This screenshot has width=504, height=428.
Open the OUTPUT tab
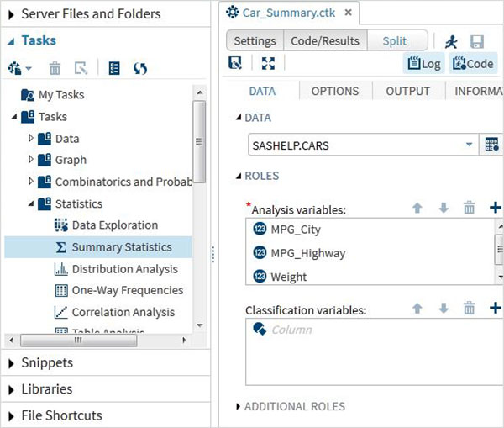pyautogui.click(x=407, y=91)
